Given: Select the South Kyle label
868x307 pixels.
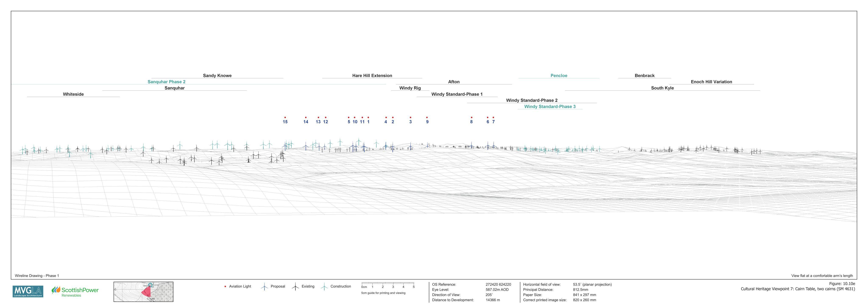Looking at the screenshot, I should [662, 88].
